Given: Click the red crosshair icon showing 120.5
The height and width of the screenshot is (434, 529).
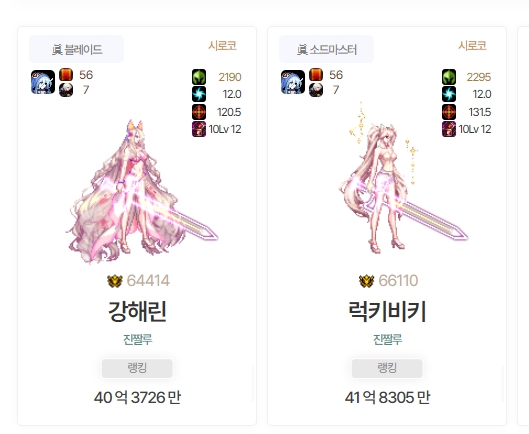Looking at the screenshot, I should tap(199, 112).
